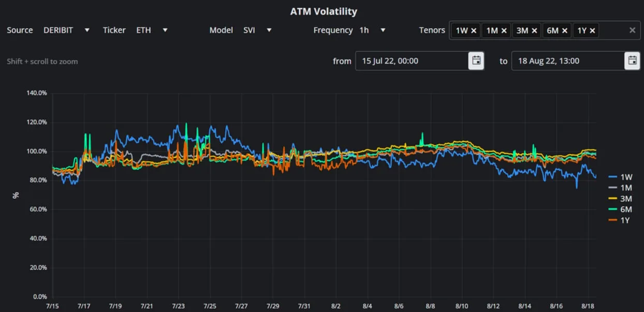Click the Frequency field label
This screenshot has height=312, width=644.
[x=333, y=30]
